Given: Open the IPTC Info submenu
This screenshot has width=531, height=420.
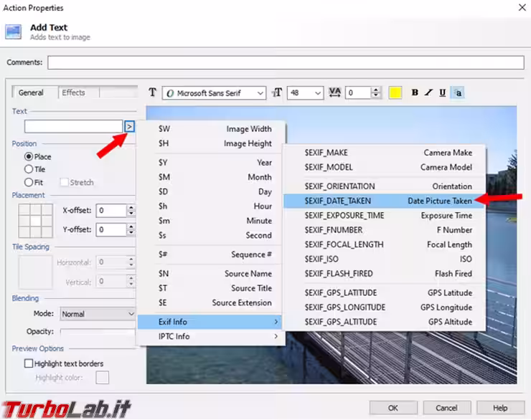Looking at the screenshot, I should click(210, 336).
